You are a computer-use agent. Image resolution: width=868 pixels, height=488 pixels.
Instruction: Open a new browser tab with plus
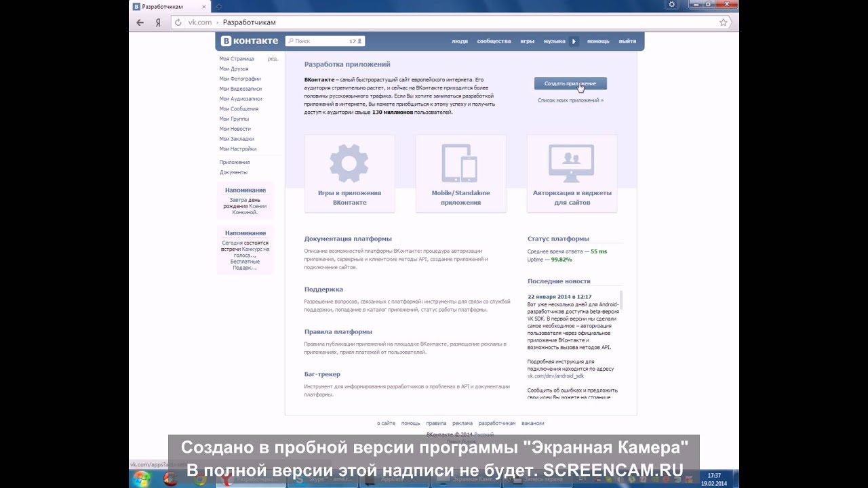tap(219, 6)
